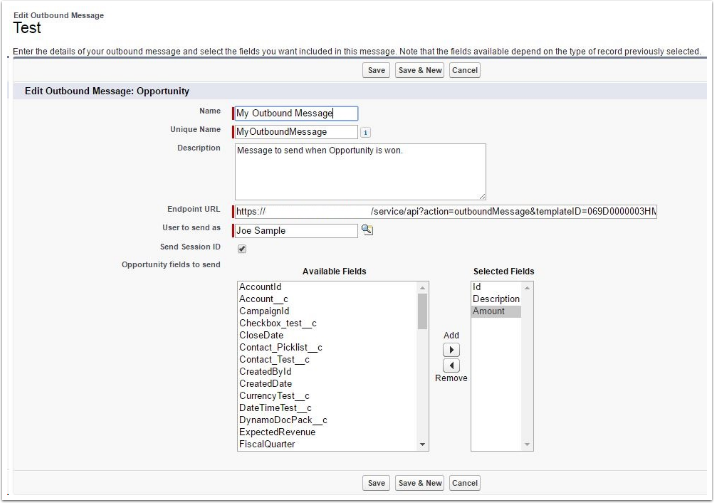This screenshot has width=714, height=503.
Task: Click the top Save & New button
Action: click(420, 71)
